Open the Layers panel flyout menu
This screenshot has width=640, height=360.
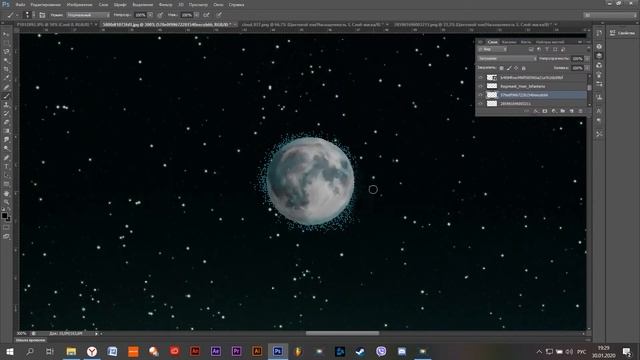[x=580, y=42]
